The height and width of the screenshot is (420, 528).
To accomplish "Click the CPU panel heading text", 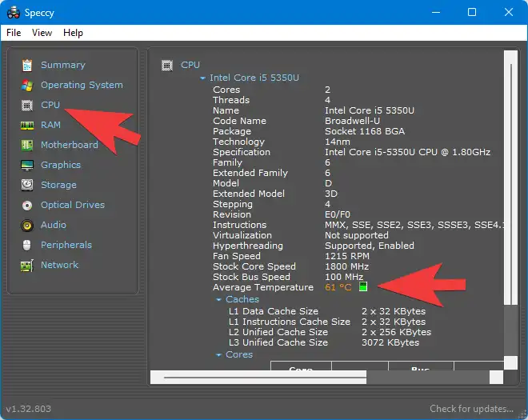I will pyautogui.click(x=190, y=65).
